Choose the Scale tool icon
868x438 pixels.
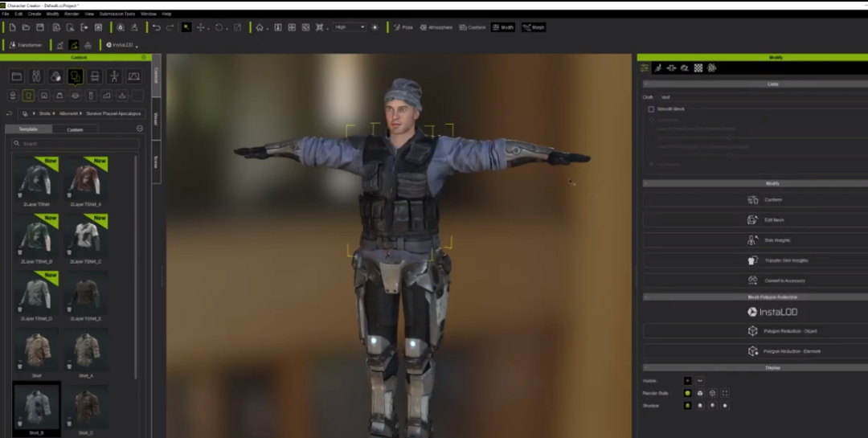click(x=237, y=27)
